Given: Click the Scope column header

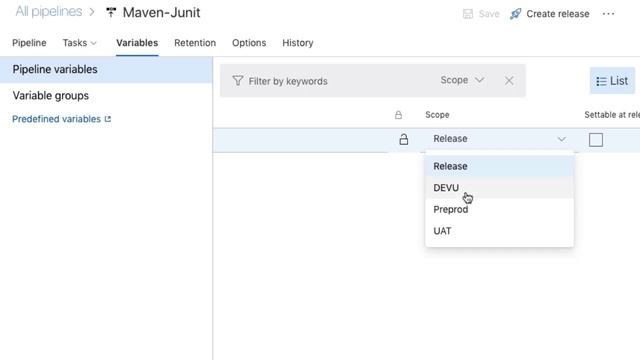Looking at the screenshot, I should 437,115.
